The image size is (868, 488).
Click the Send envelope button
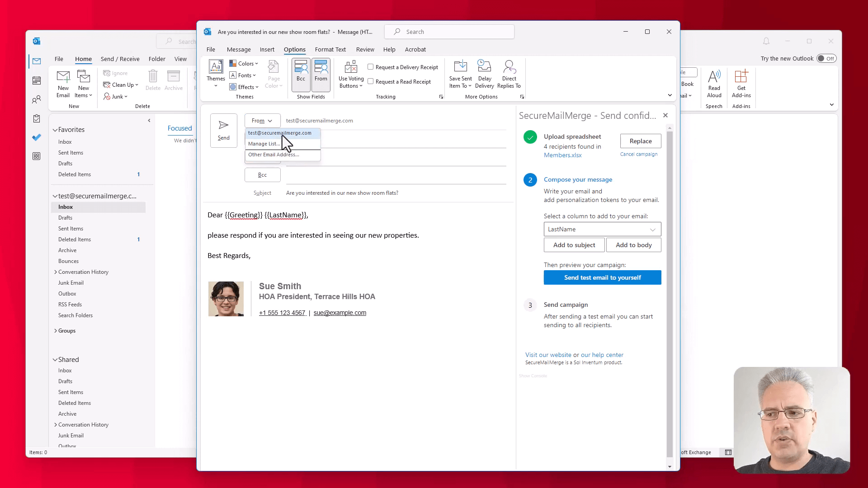click(x=223, y=130)
